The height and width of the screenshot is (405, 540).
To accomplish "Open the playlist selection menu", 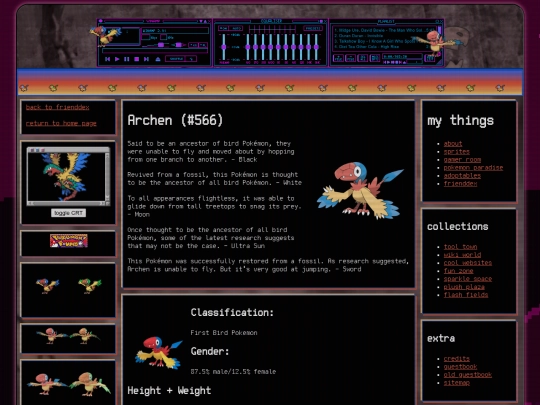I will point(363,58).
